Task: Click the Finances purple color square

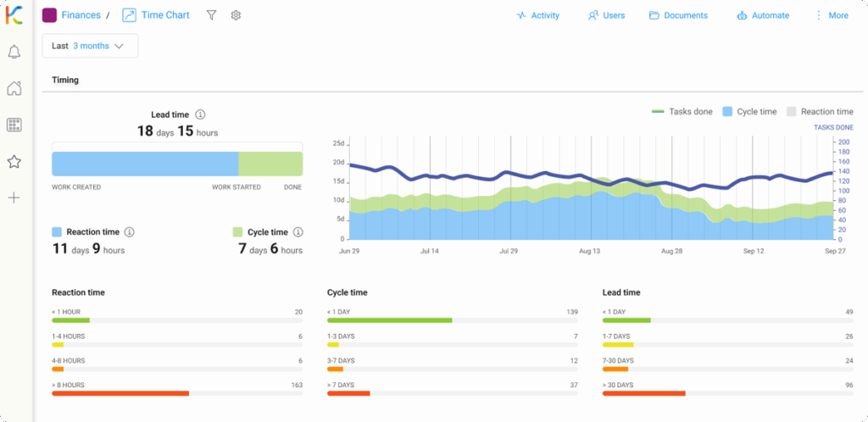Action: pyautogui.click(x=49, y=15)
